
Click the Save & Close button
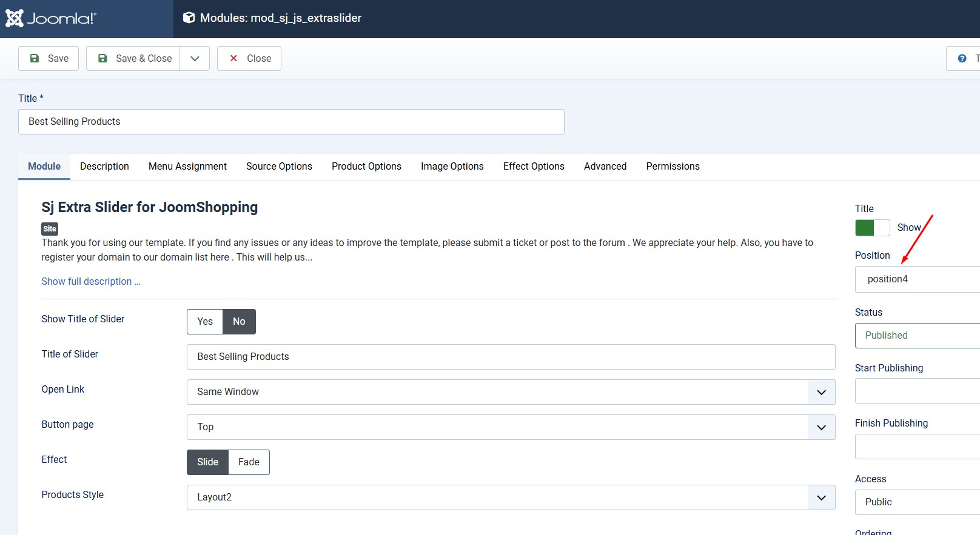point(133,58)
